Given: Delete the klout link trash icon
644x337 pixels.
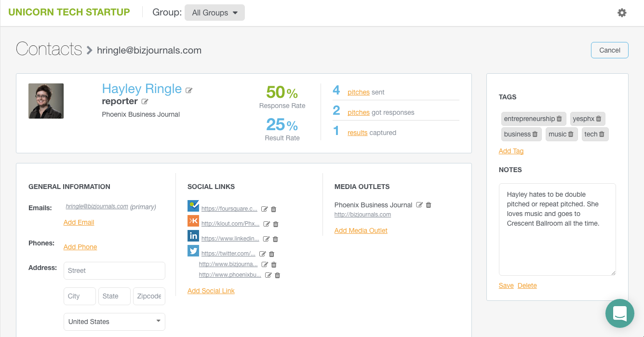Looking at the screenshot, I should pyautogui.click(x=276, y=224).
